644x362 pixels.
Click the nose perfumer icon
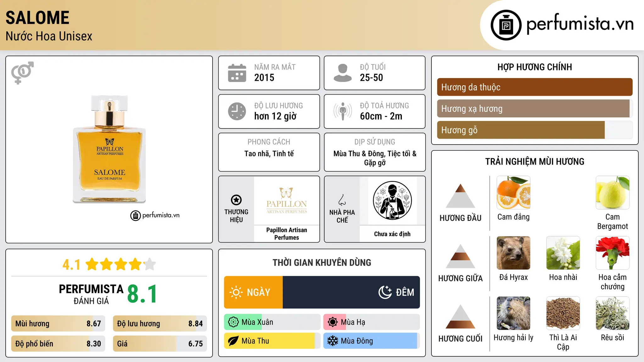[x=342, y=200]
